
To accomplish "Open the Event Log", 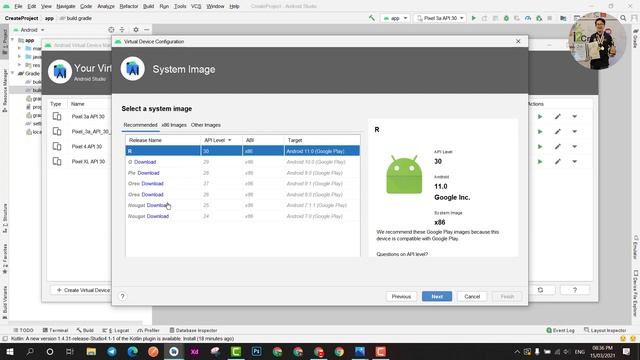I will [x=560, y=330].
